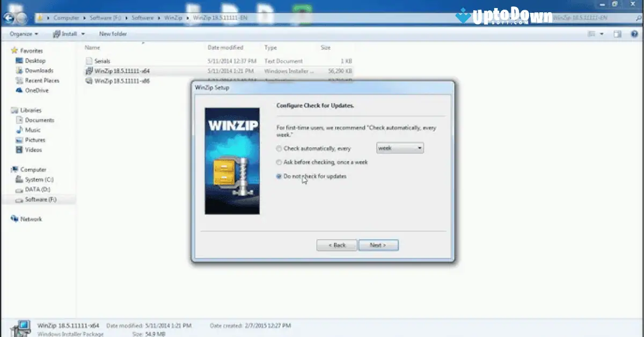The width and height of the screenshot is (644, 337).
Task: Open the week frequency dropdown
Action: [420, 148]
